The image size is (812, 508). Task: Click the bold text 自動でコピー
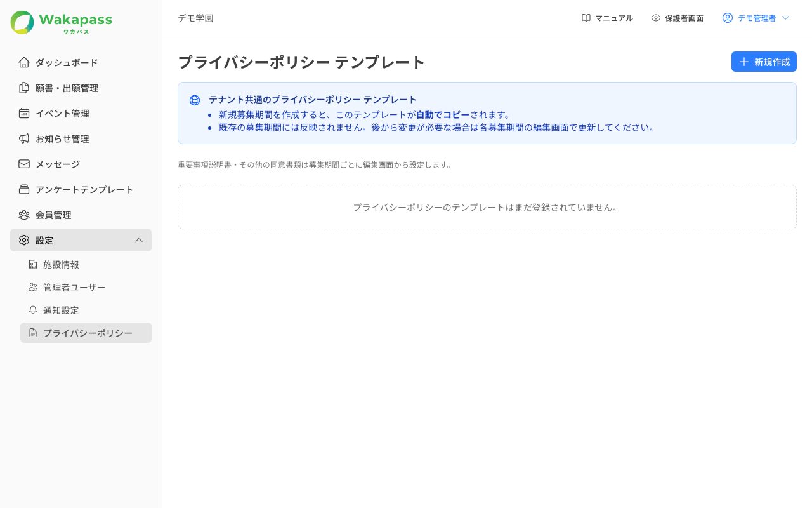click(x=443, y=114)
